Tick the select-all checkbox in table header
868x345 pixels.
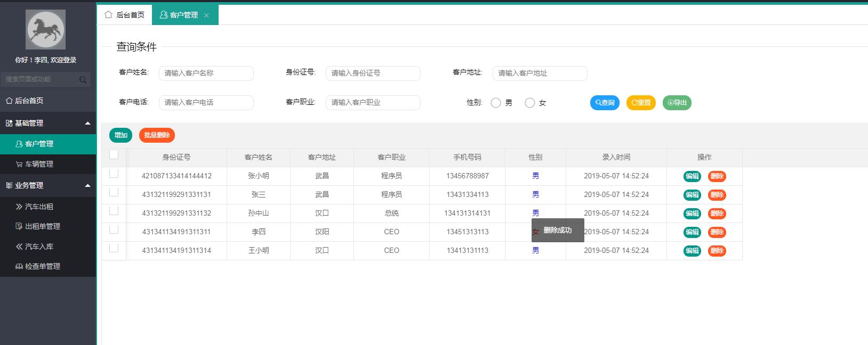point(114,155)
